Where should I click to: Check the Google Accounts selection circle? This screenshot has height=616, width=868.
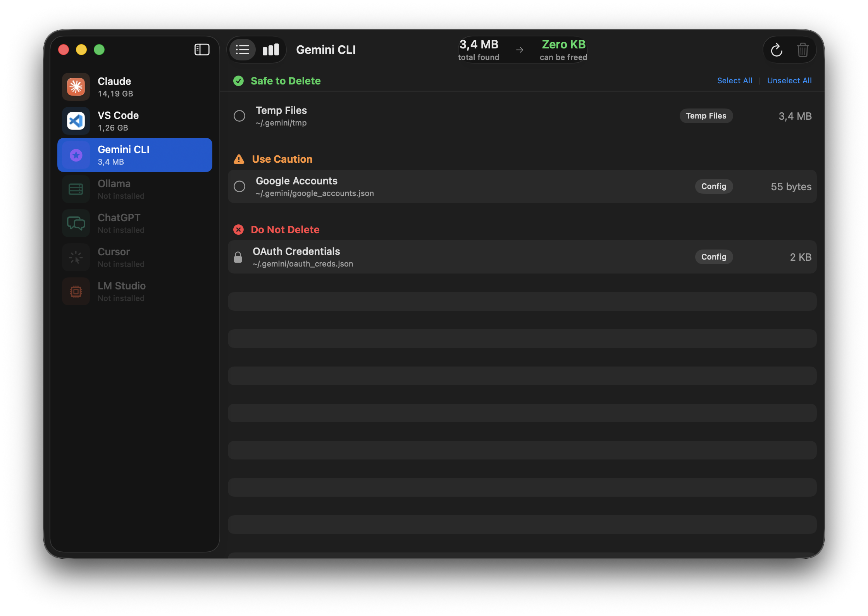point(239,186)
